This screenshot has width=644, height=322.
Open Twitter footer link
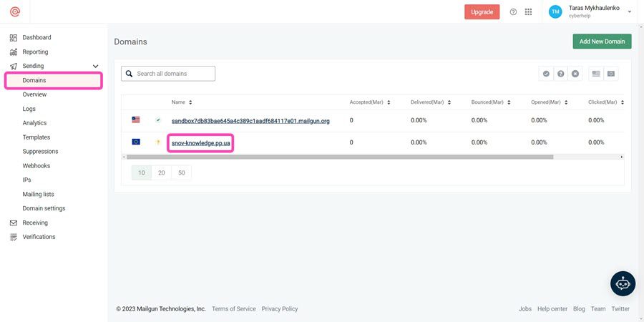point(620,309)
